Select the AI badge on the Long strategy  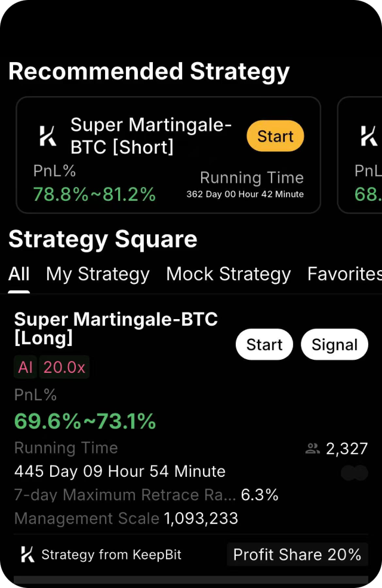[x=24, y=367]
